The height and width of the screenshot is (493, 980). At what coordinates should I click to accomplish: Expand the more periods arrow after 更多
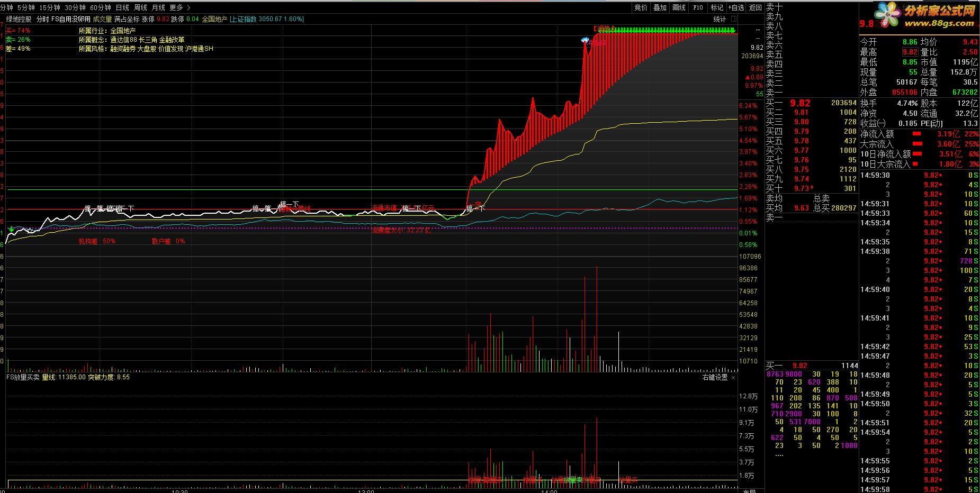click(x=189, y=7)
